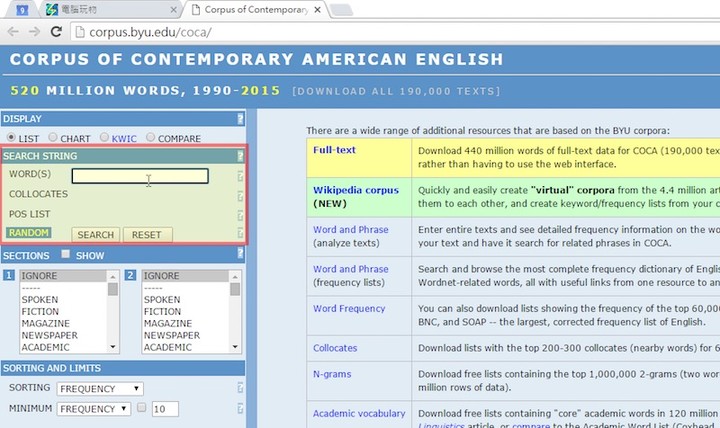Click the browser back arrow

point(13,31)
